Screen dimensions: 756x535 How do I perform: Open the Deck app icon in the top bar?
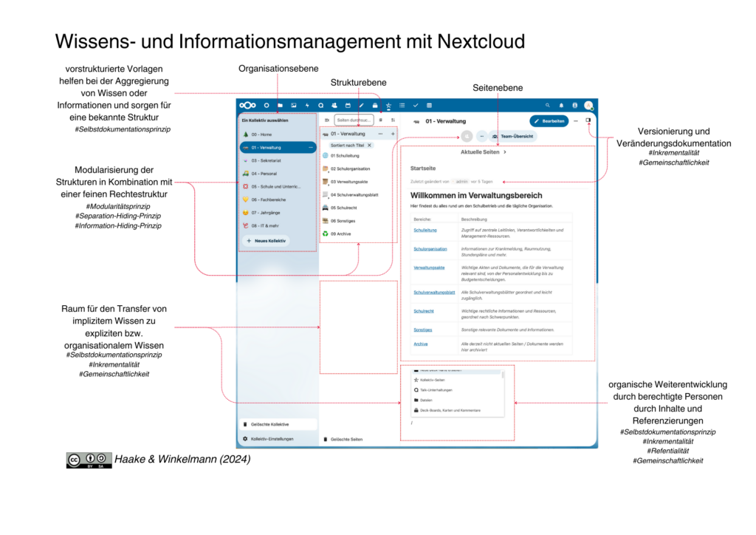(374, 105)
